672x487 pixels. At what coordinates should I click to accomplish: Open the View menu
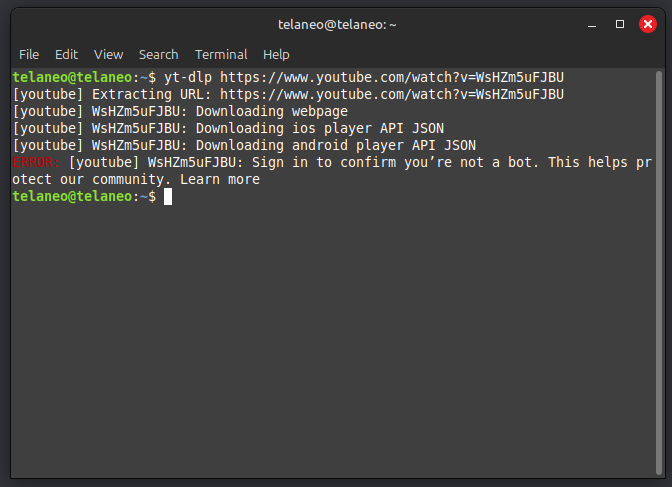tap(108, 54)
